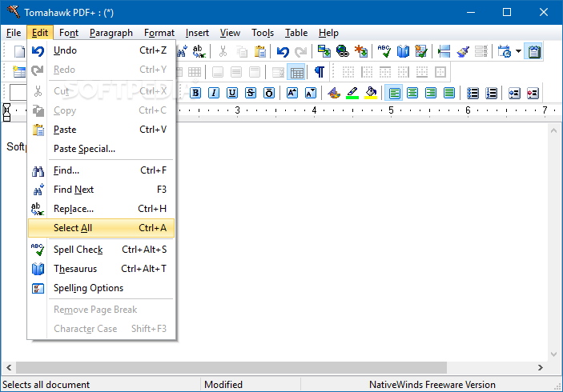
Task: Click the format painter brush icon
Action: coord(462,51)
